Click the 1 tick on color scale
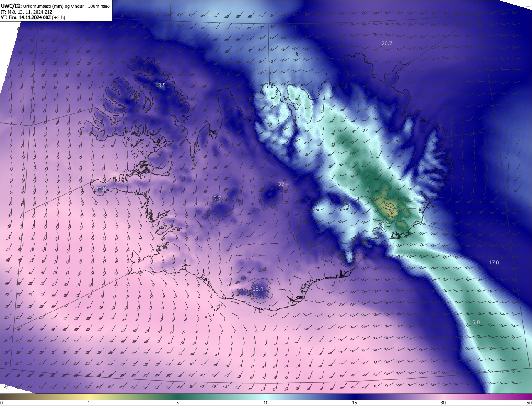This screenshot has height=406, width=532. pos(89,403)
